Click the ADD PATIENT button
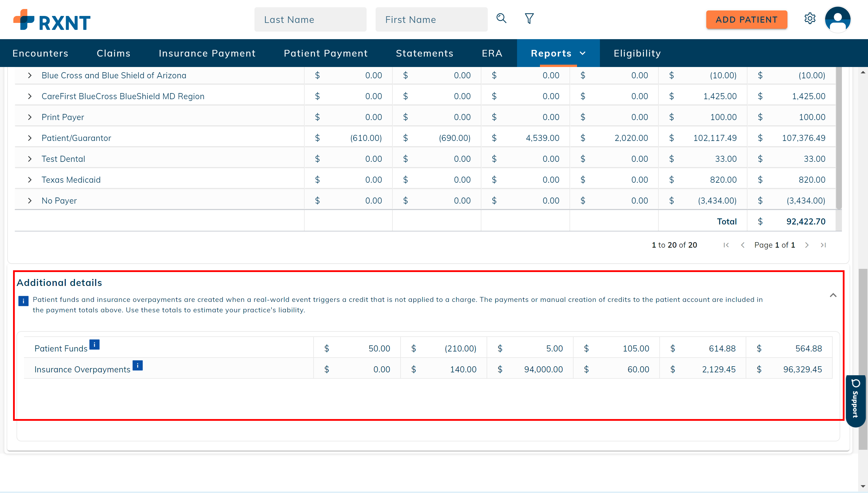 point(747,20)
